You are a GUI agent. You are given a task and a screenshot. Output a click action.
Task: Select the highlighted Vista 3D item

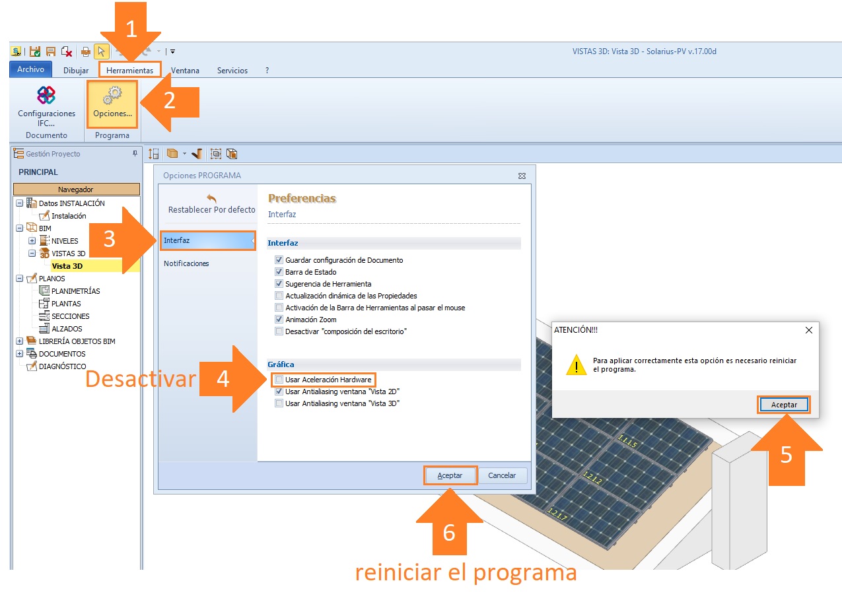(67, 266)
